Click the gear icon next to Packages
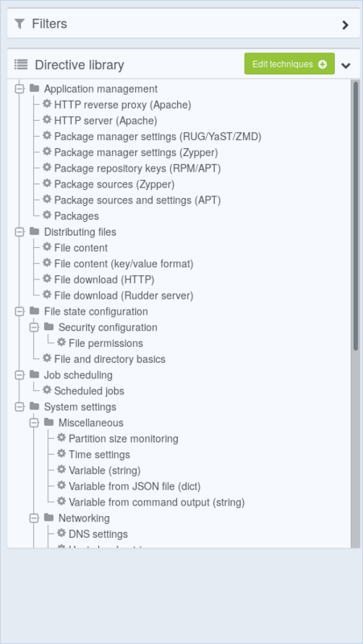 (x=47, y=215)
